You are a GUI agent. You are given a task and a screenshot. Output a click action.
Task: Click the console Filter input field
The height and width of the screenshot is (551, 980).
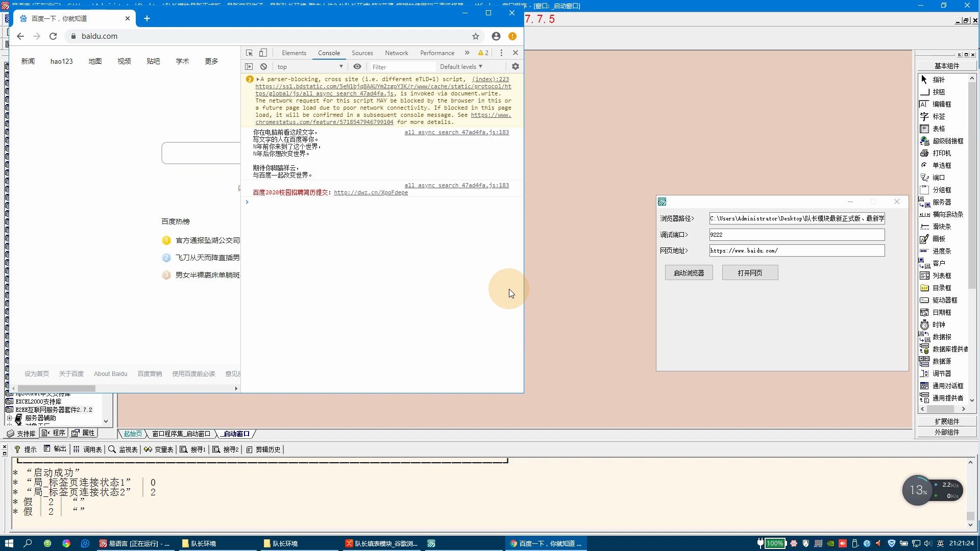click(403, 67)
